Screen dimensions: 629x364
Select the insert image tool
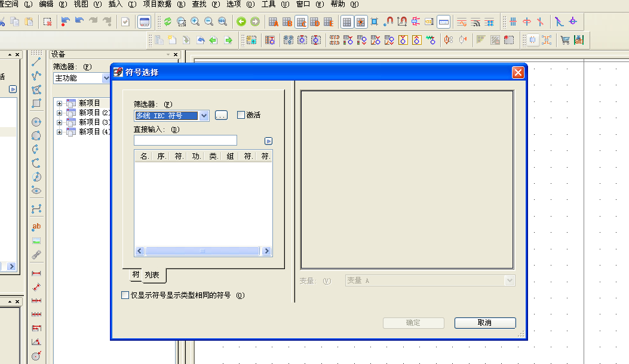click(36, 241)
